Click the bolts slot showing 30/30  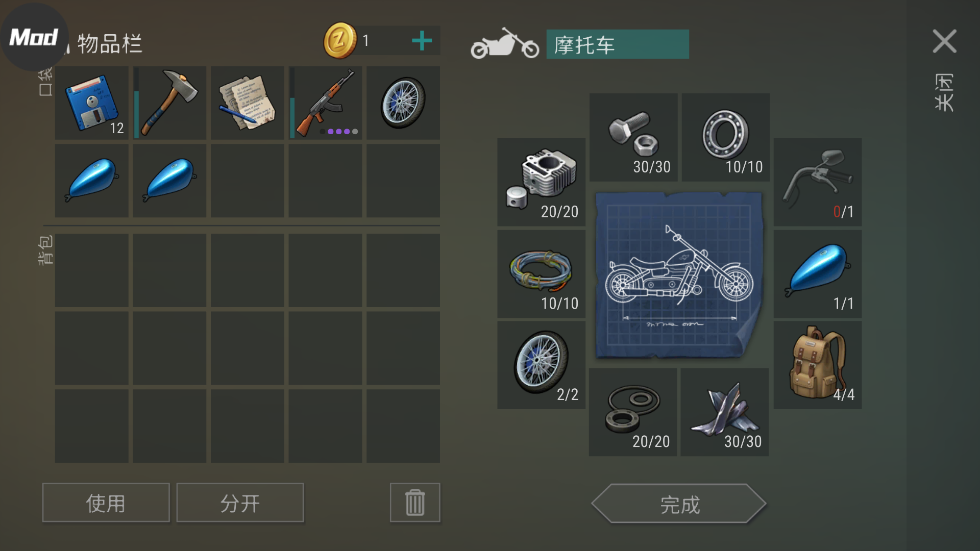click(x=633, y=137)
